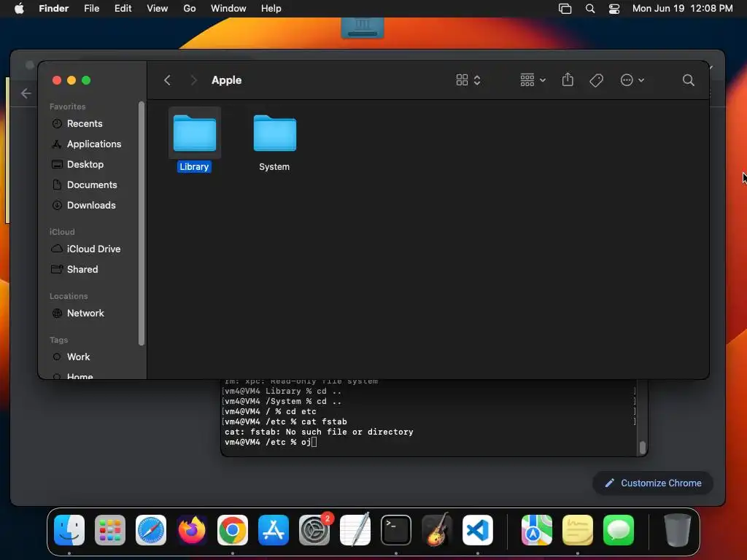Screen dimensions: 747x560
Task: Open the Action ellipsis menu
Action: click(x=632, y=80)
